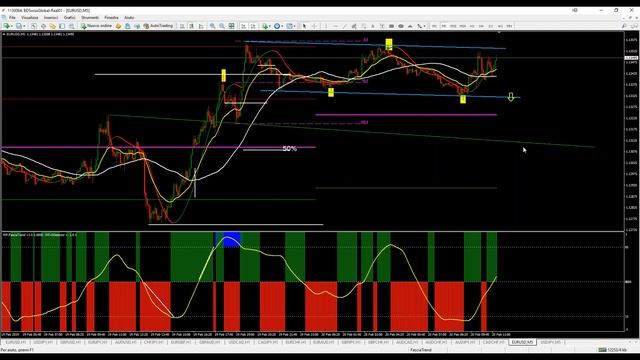Toggle the AutoTrading button
This screenshot has width=640, height=360.
158,26
